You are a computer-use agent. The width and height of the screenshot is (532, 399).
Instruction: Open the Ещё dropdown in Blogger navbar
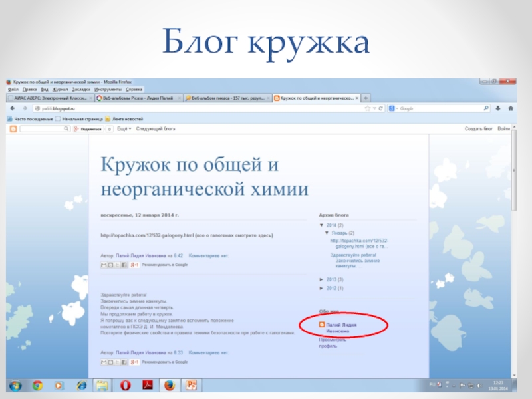click(124, 128)
